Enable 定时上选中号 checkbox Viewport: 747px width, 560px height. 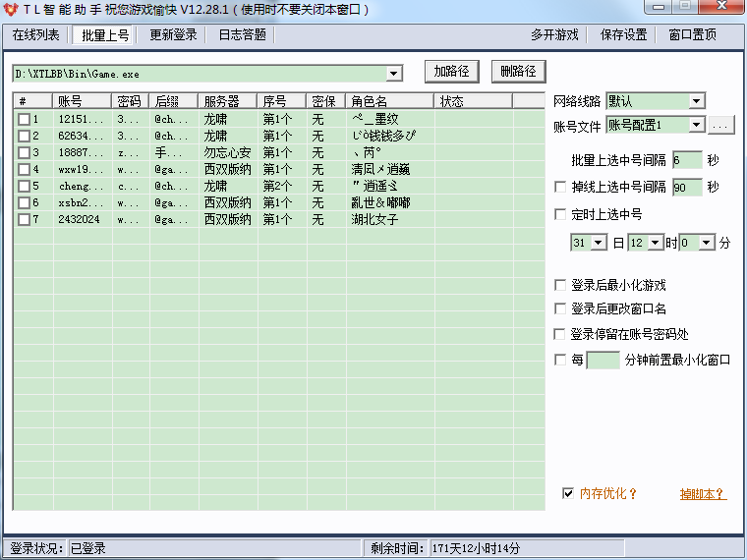(560, 214)
